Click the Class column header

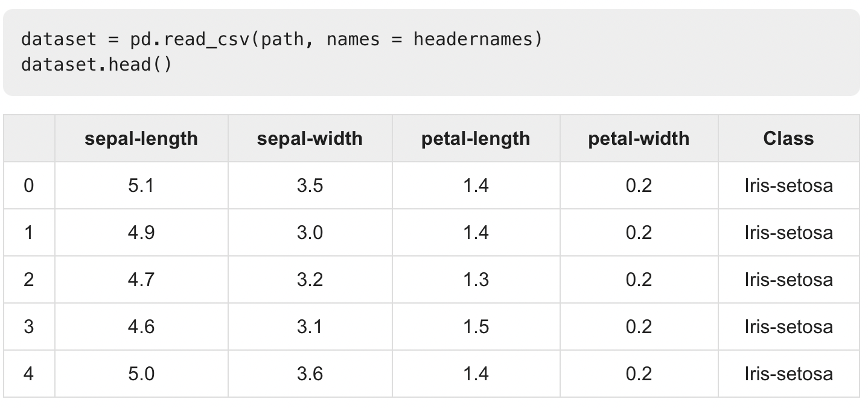pyautogui.click(x=788, y=139)
